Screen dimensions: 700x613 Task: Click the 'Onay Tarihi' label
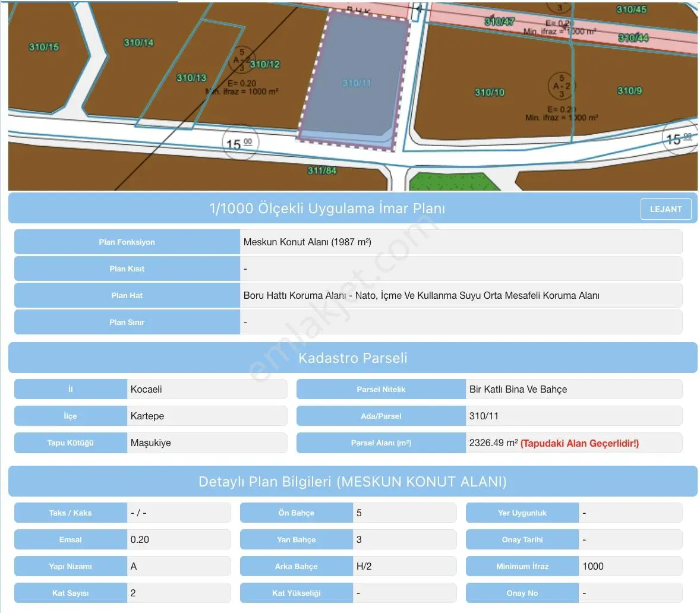(522, 539)
